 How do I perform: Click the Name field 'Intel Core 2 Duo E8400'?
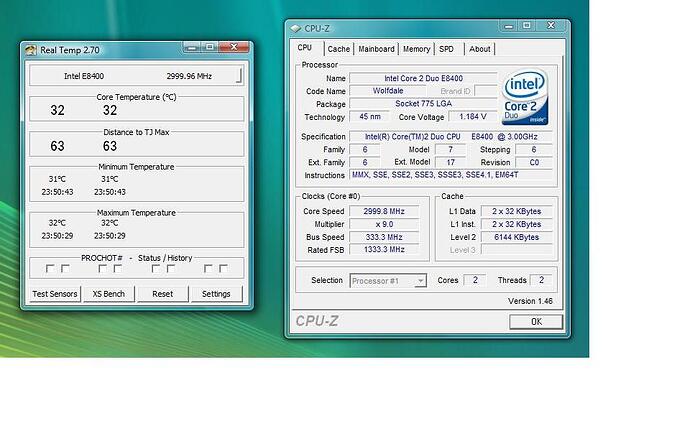point(423,78)
